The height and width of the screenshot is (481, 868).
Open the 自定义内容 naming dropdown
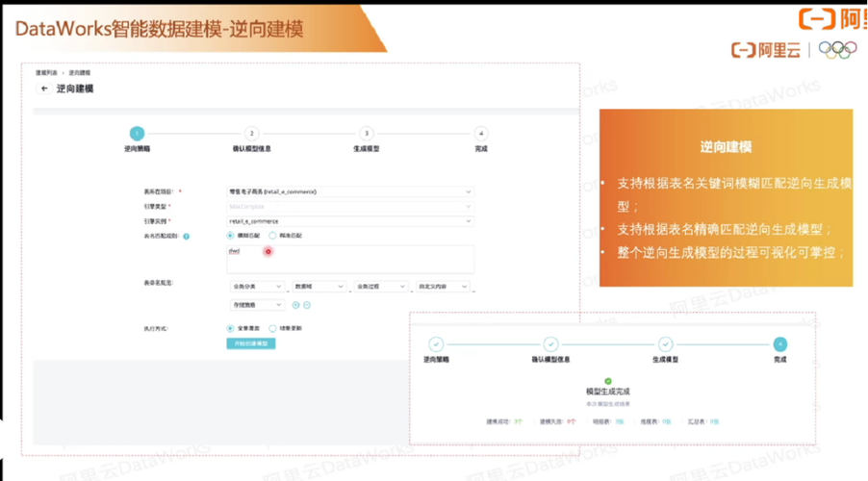pyautogui.click(x=443, y=286)
